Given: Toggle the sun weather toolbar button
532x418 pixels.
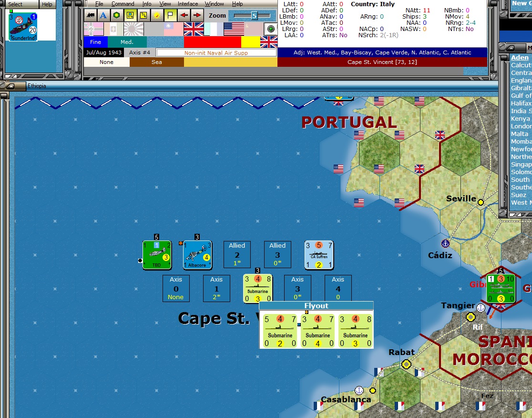Looking at the screenshot, I should [157, 15].
